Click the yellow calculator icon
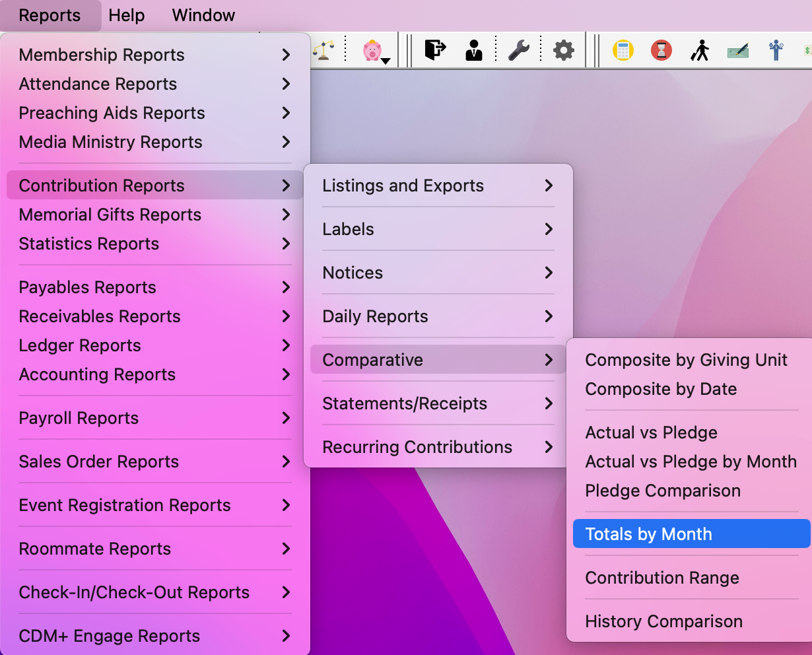The width and height of the screenshot is (812, 655). [x=623, y=50]
